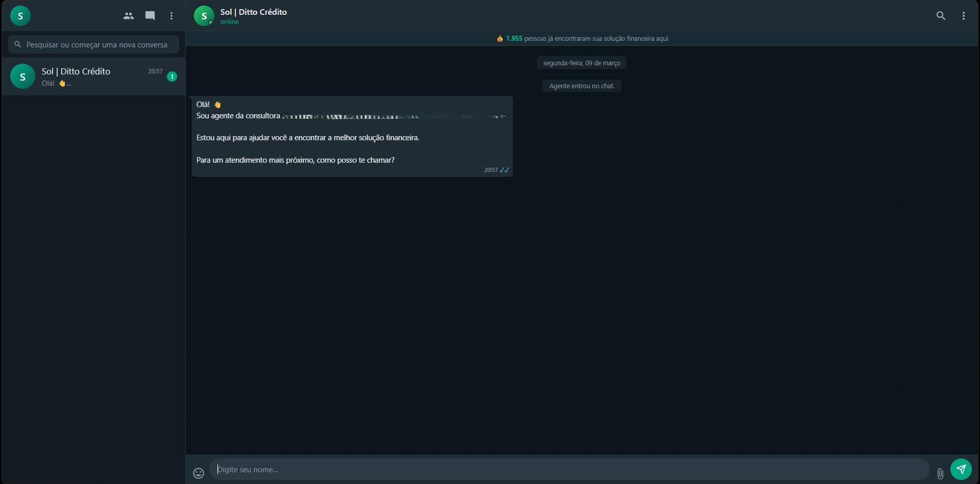Open the contact avatar in the chat header
The image size is (980, 484).
point(204,16)
